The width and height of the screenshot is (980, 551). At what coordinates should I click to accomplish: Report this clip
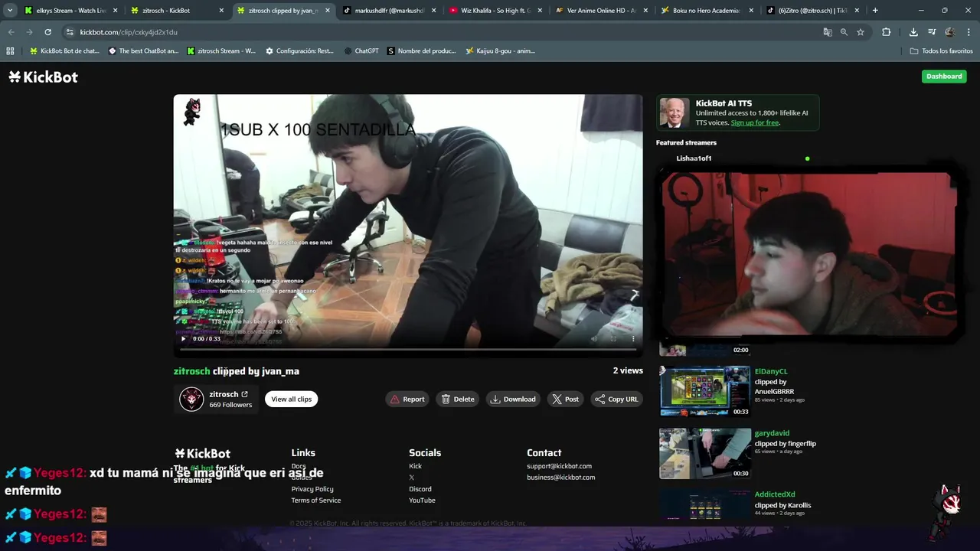(x=407, y=399)
